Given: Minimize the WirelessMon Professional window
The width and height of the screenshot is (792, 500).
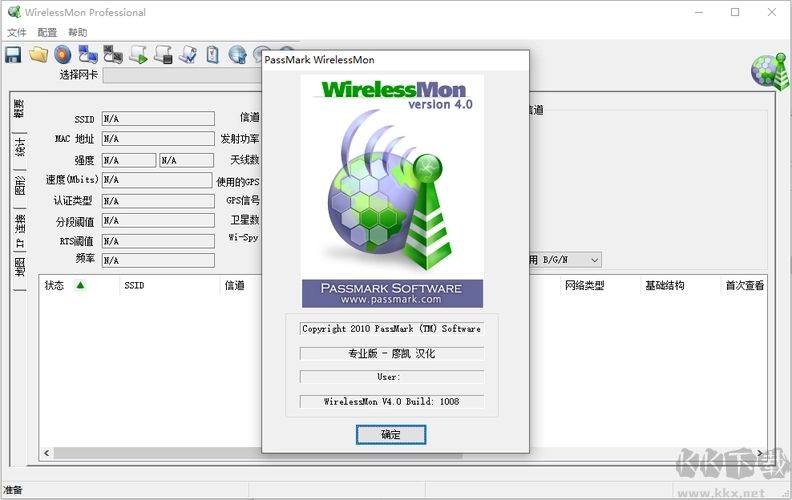Looking at the screenshot, I should click(x=699, y=12).
